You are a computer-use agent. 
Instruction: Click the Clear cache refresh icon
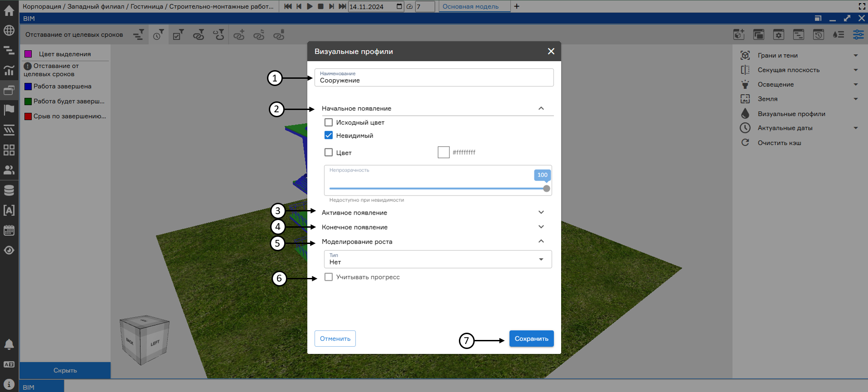(x=745, y=143)
